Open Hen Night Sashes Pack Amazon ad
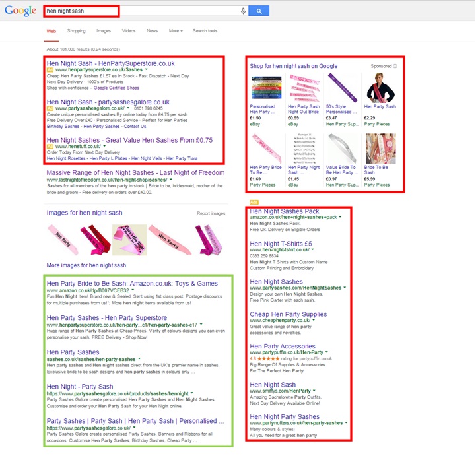This screenshot has height=462, width=476. click(284, 211)
